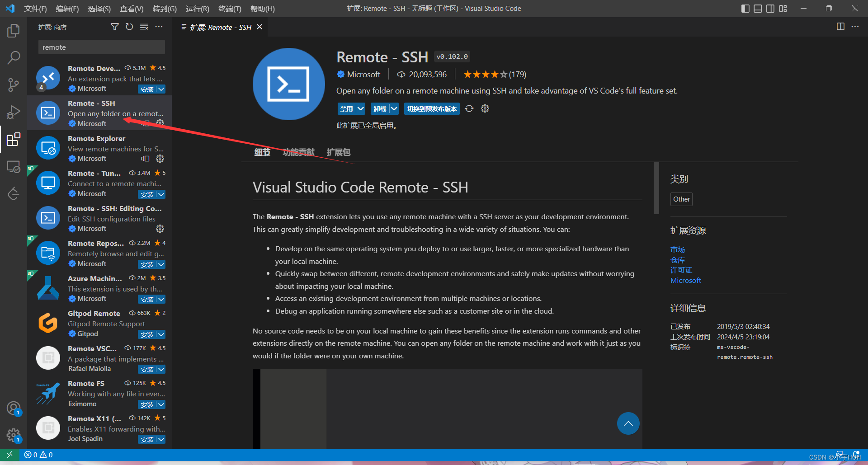
Task: Split the editor to the right
Action: coord(840,27)
